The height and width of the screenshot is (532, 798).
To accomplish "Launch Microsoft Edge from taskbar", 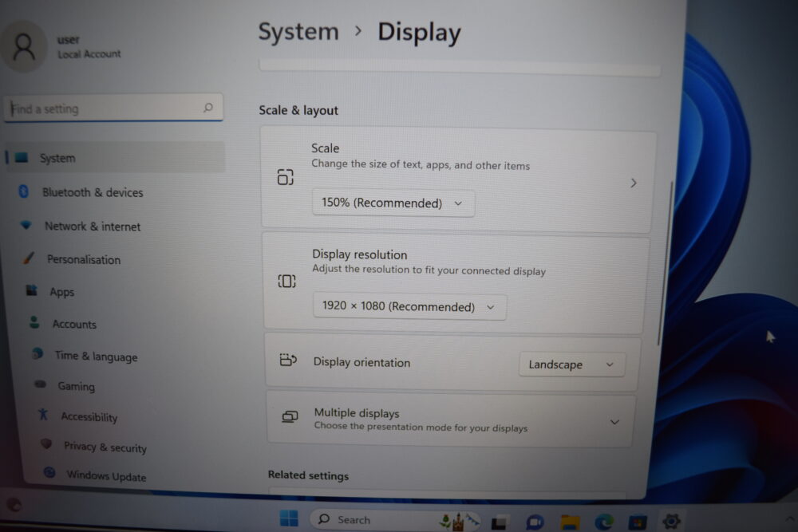I will click(x=604, y=522).
